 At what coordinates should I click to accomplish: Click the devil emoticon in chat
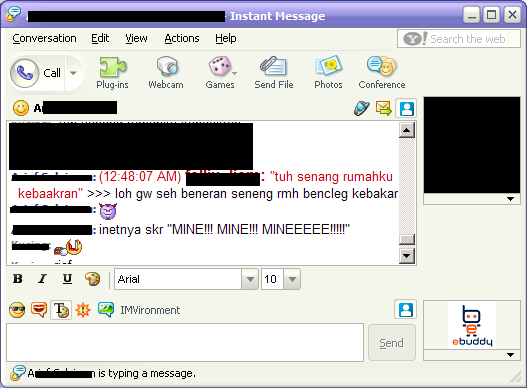pyautogui.click(x=108, y=211)
